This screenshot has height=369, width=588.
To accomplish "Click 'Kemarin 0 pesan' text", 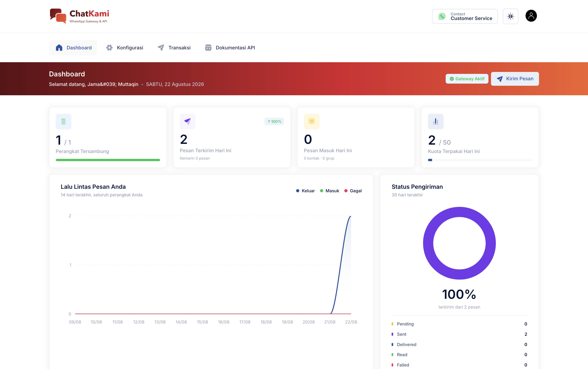I will point(195,158).
